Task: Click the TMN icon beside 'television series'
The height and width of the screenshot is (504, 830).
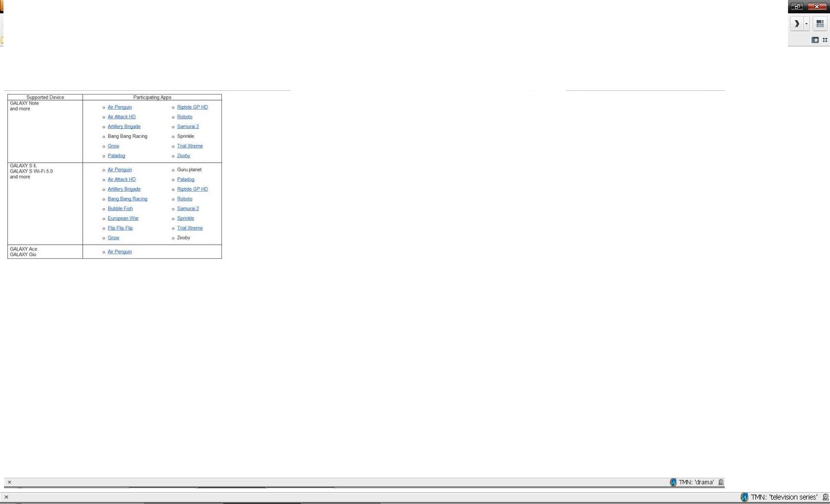Action: (744, 497)
